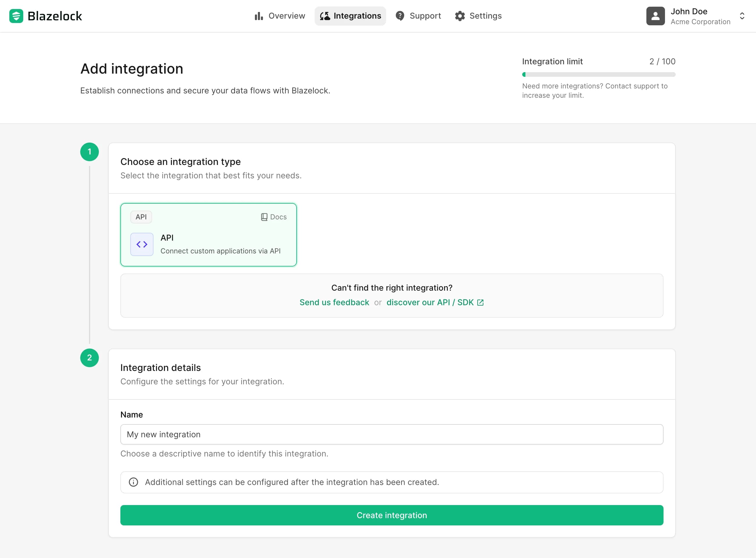756x558 pixels.
Task: Switch to the Integrations tab
Action: click(350, 16)
